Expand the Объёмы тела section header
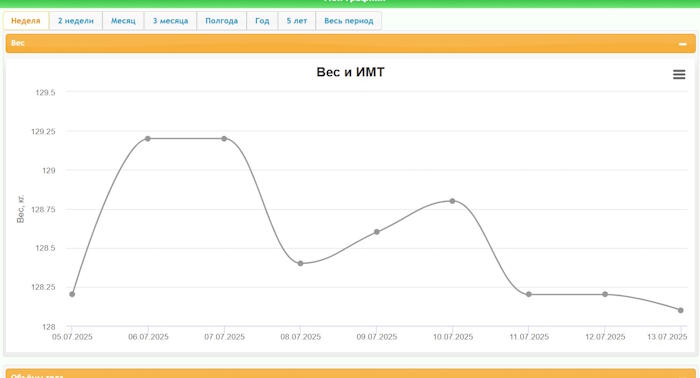This screenshot has height=378, width=700. click(350, 374)
